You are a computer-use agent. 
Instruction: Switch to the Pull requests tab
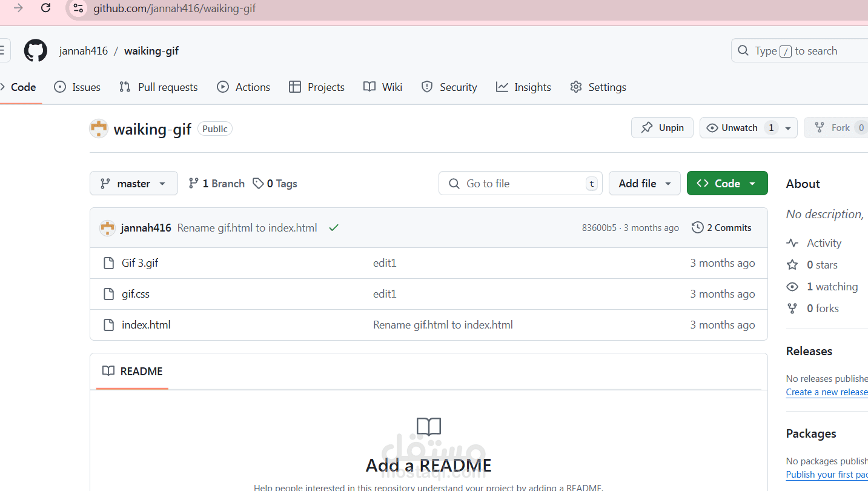point(159,87)
